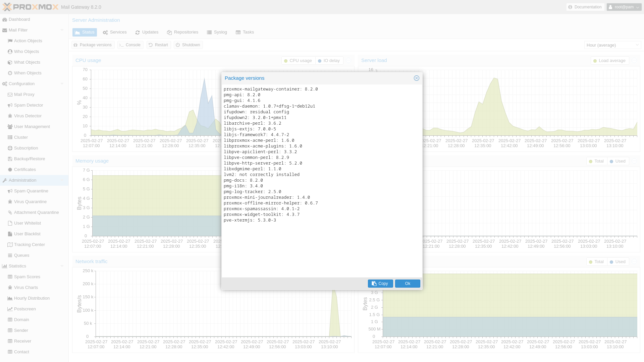Click the Copy button in dialog
The height and width of the screenshot is (362, 644).
pyautogui.click(x=380, y=284)
